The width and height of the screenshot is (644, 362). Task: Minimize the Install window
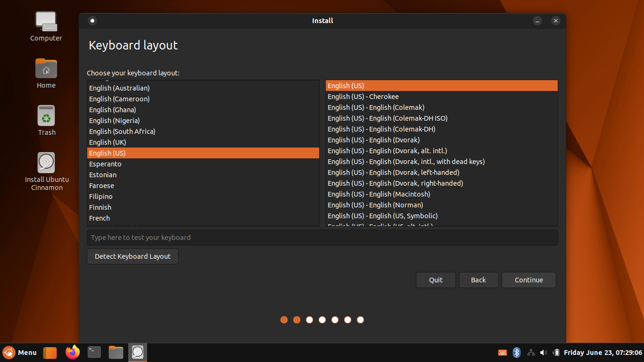click(537, 21)
